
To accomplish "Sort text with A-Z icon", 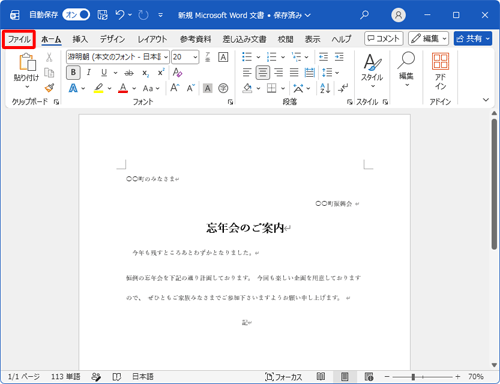I will (325, 88).
